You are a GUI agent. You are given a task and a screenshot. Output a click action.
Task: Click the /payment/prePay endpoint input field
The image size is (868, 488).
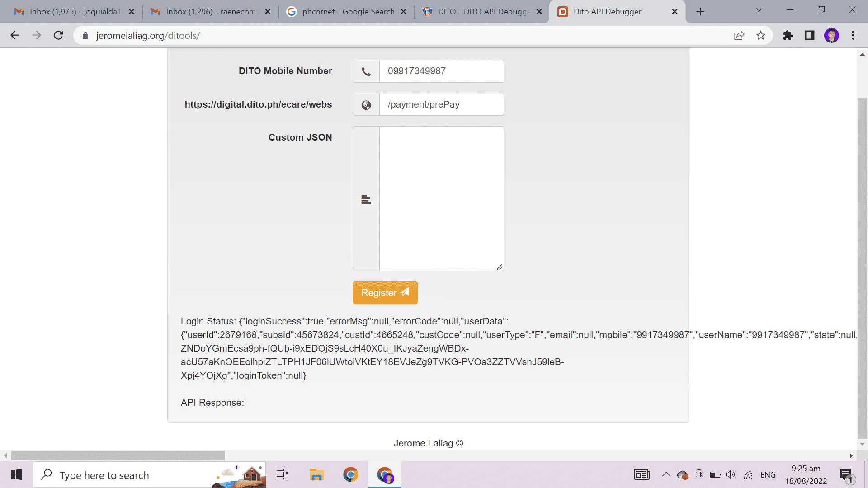[441, 104]
